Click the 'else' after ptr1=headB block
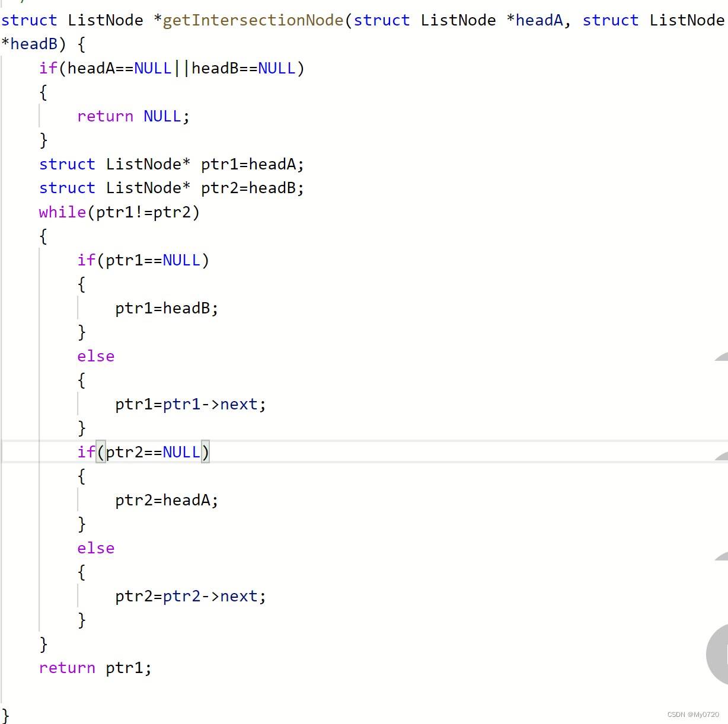728x724 pixels. (x=95, y=356)
